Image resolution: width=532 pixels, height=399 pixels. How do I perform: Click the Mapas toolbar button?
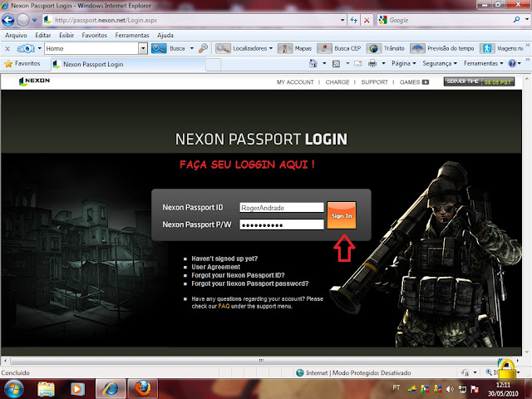[x=294, y=48]
